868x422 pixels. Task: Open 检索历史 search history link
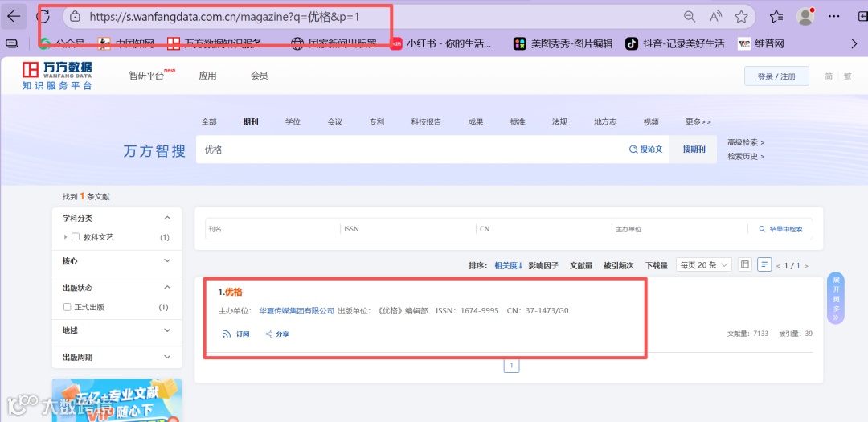[x=746, y=157]
